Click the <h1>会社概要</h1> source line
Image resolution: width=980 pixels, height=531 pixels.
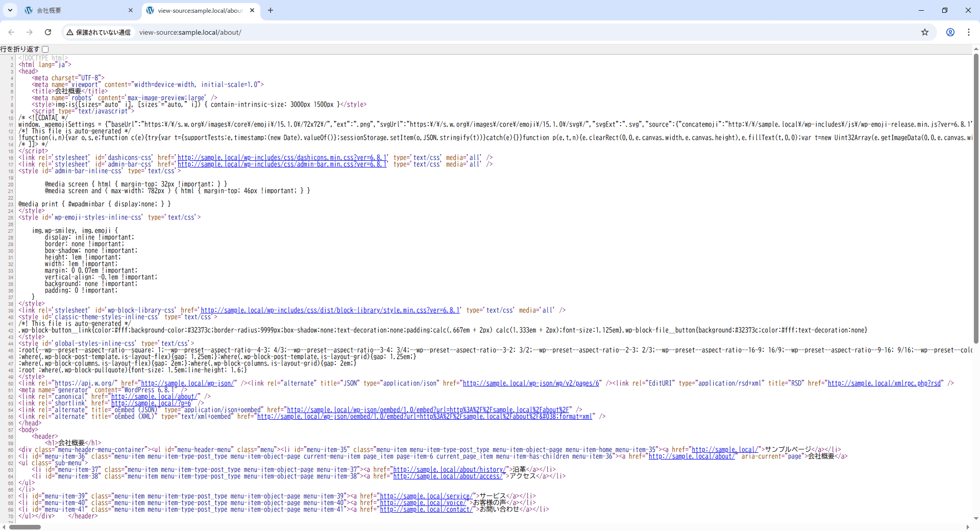coord(73,443)
